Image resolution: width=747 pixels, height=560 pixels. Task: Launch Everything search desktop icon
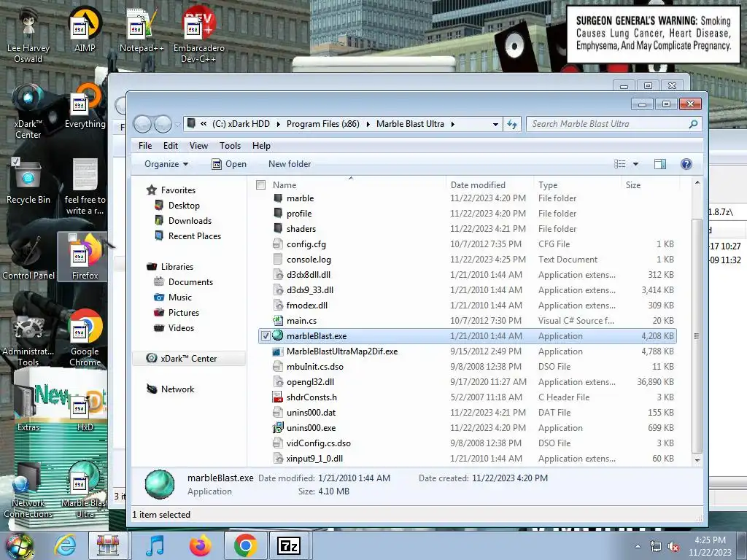click(x=85, y=106)
